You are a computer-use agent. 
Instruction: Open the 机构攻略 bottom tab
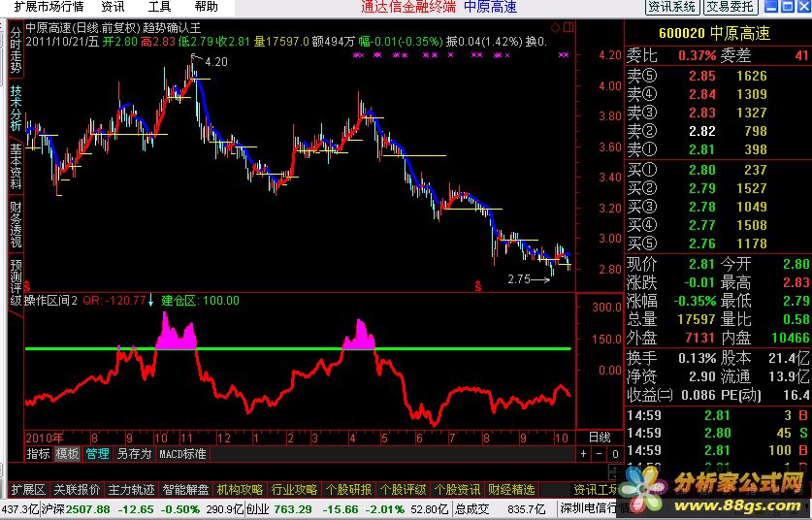tap(241, 490)
